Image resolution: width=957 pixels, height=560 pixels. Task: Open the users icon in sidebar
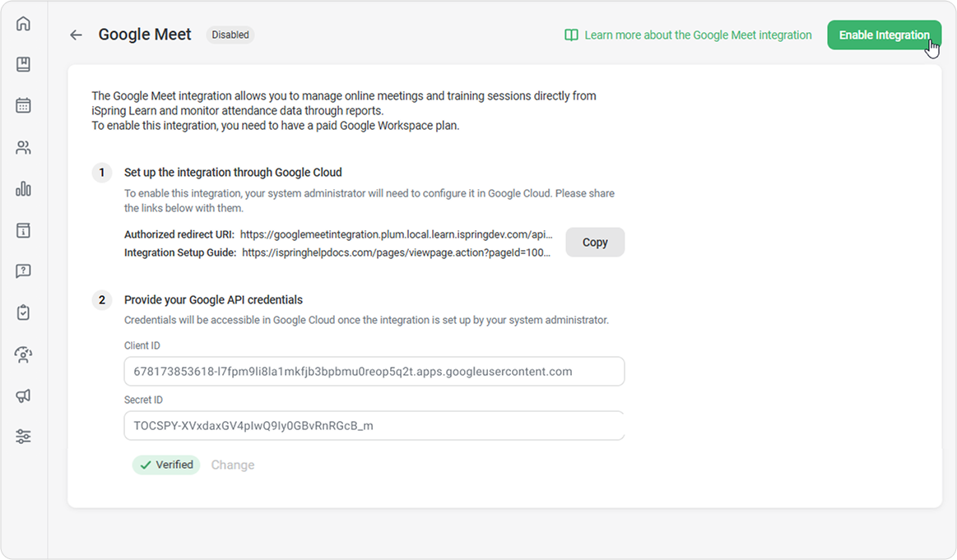click(x=23, y=148)
